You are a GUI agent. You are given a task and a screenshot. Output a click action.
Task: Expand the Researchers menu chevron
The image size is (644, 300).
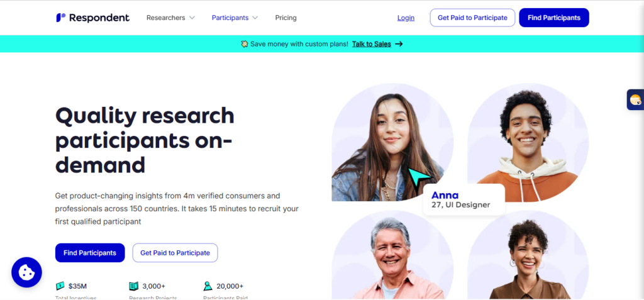coord(192,18)
